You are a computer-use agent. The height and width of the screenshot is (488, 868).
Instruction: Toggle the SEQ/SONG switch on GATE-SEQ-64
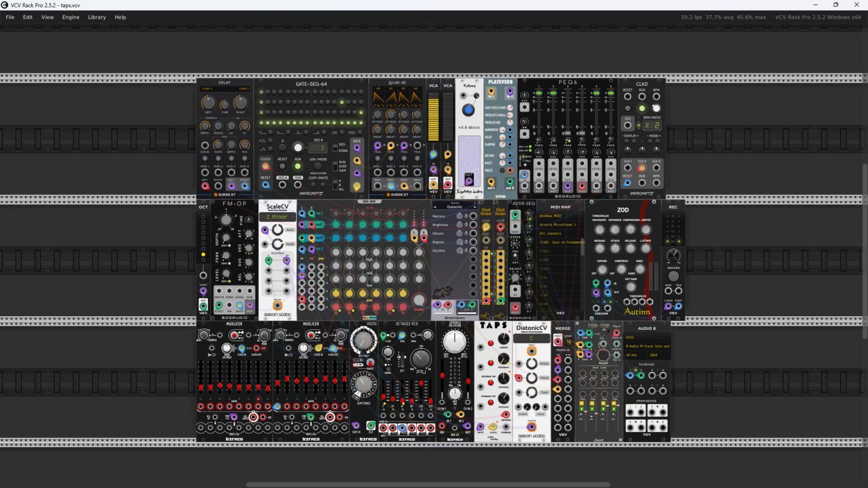(335, 147)
